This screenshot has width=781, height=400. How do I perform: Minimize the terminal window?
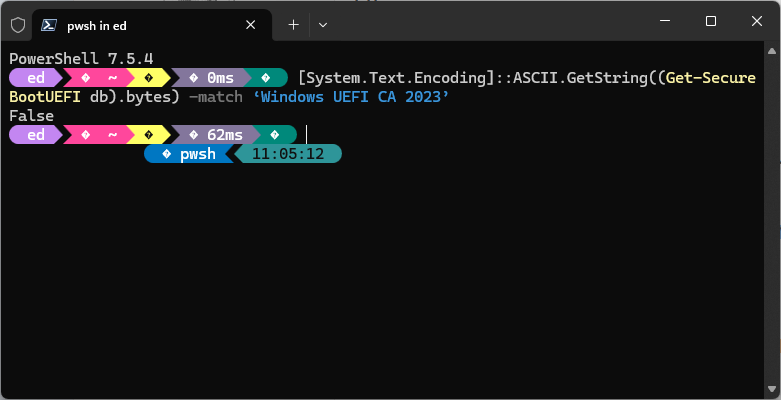pyautogui.click(x=663, y=21)
